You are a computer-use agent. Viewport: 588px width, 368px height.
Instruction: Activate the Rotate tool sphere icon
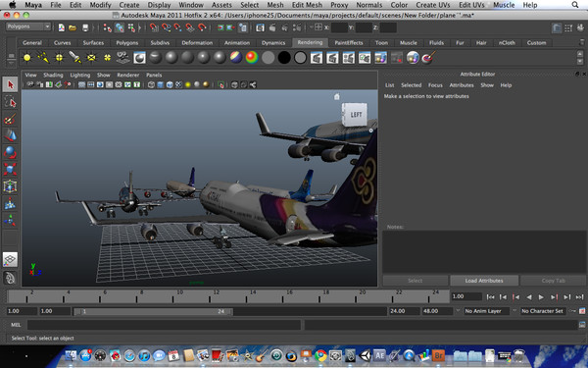[10, 152]
